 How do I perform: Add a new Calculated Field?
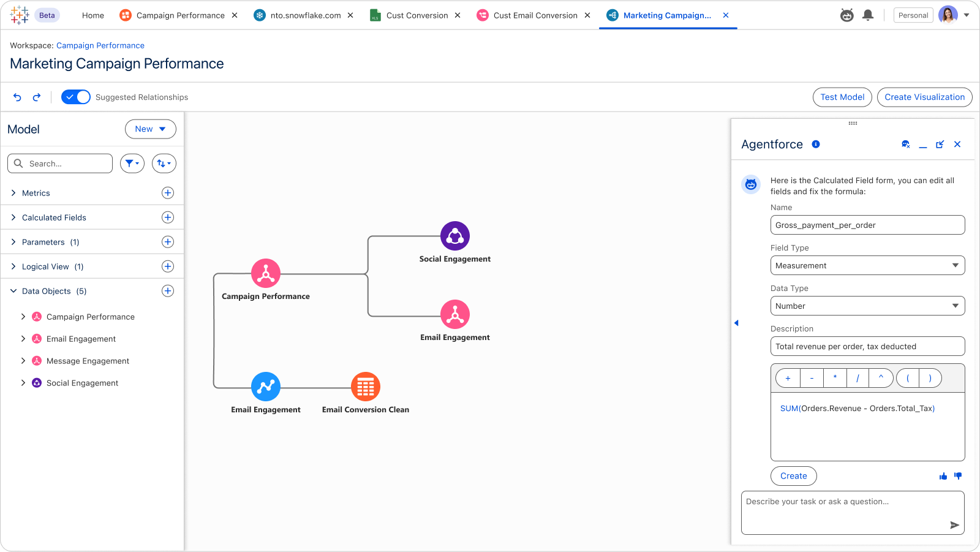point(168,217)
